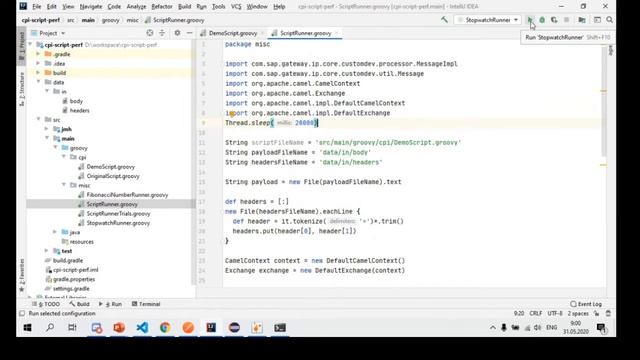
Task: Select StopwatchRunner.groovy in project tree
Action: 118,223
